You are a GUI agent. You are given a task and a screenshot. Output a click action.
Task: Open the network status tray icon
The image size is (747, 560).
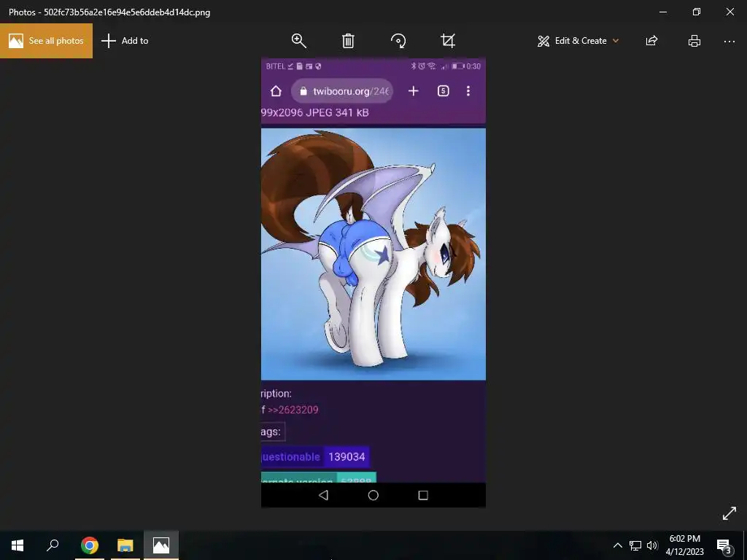tap(635, 545)
